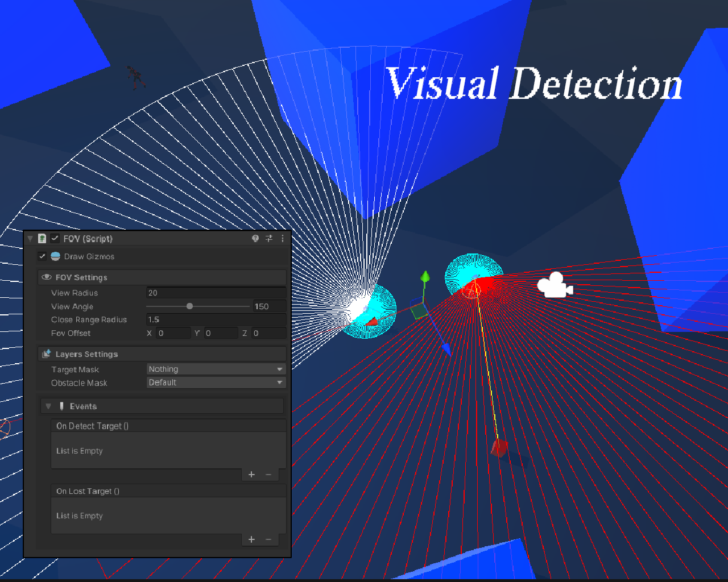Click the Close Range Radius field 1.5
The image size is (728, 582).
(216, 319)
